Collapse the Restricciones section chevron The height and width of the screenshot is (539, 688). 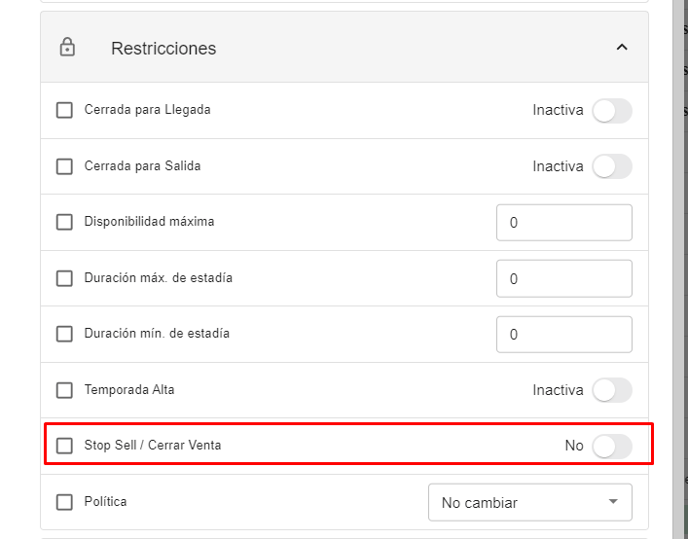click(621, 47)
